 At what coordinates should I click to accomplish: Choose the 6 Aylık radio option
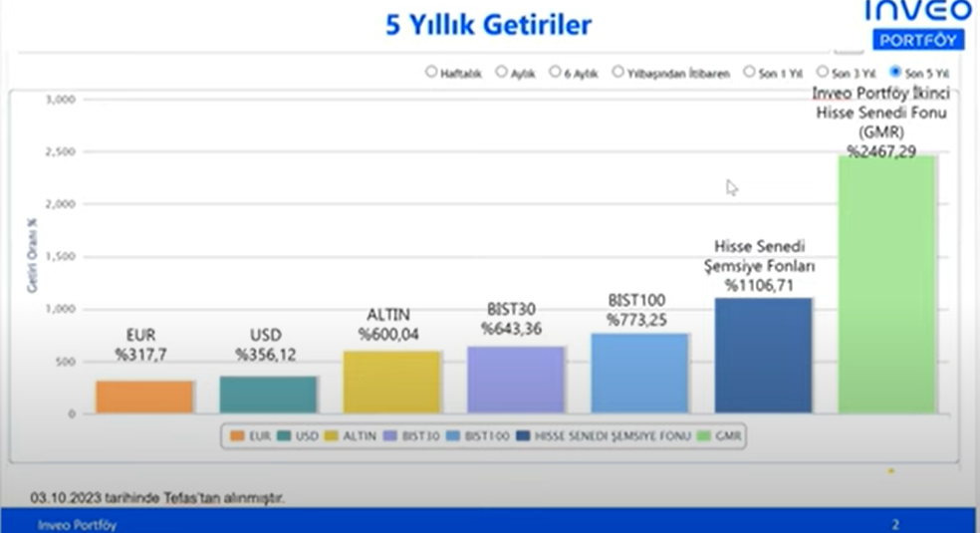pos(555,72)
